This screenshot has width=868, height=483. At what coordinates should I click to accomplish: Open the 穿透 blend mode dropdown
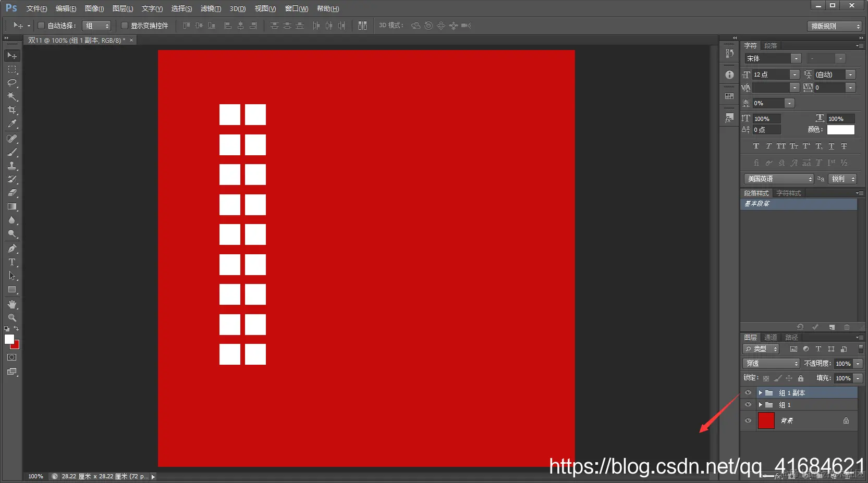point(771,363)
